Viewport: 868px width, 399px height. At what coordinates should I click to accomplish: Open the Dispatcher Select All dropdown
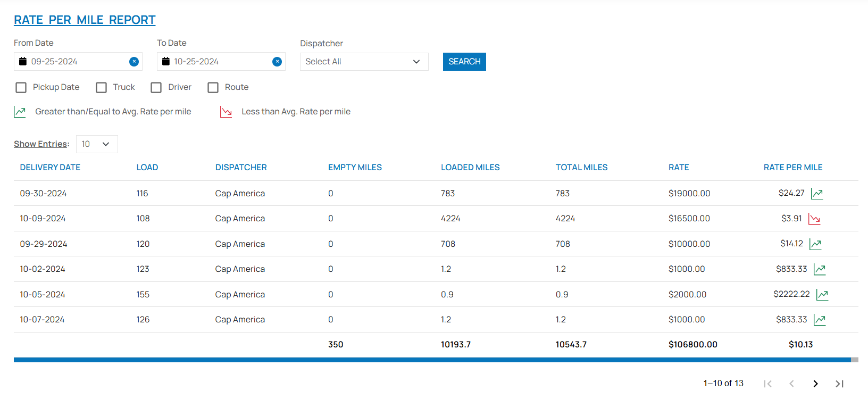[364, 62]
